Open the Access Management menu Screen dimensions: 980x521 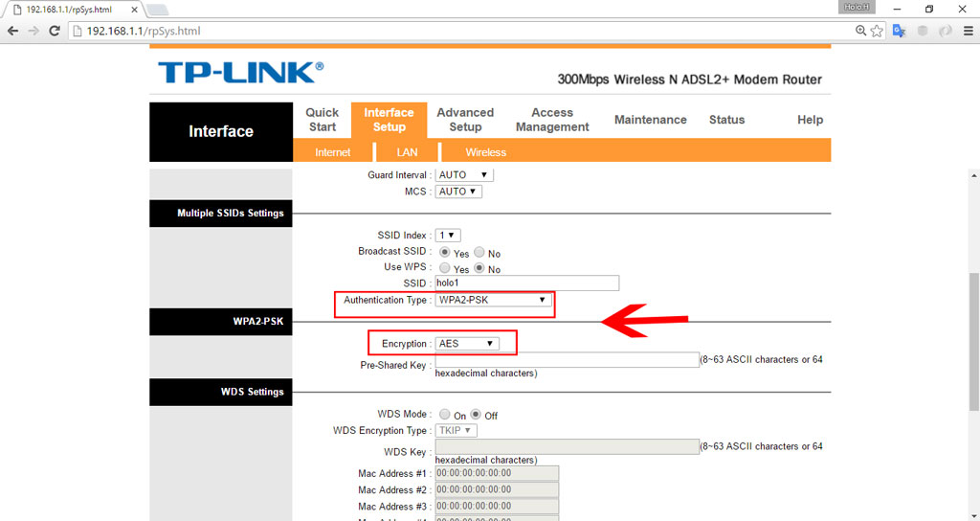click(552, 120)
